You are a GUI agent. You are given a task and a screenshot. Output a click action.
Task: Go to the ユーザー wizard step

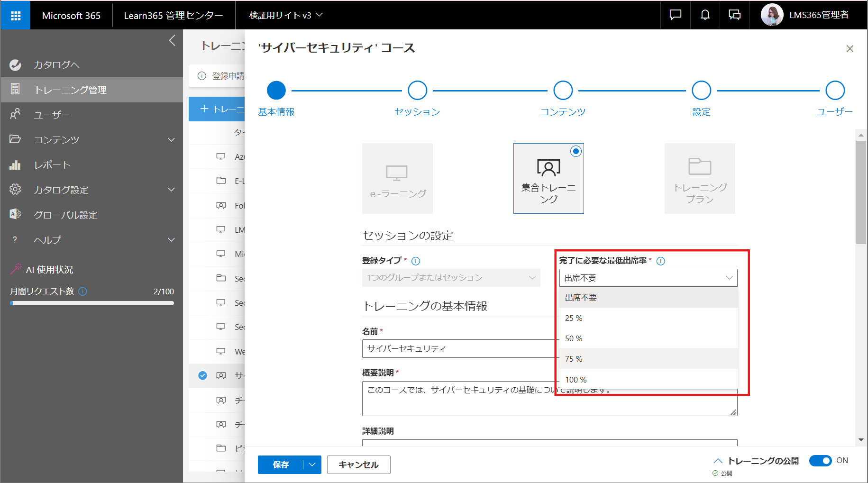tap(835, 90)
